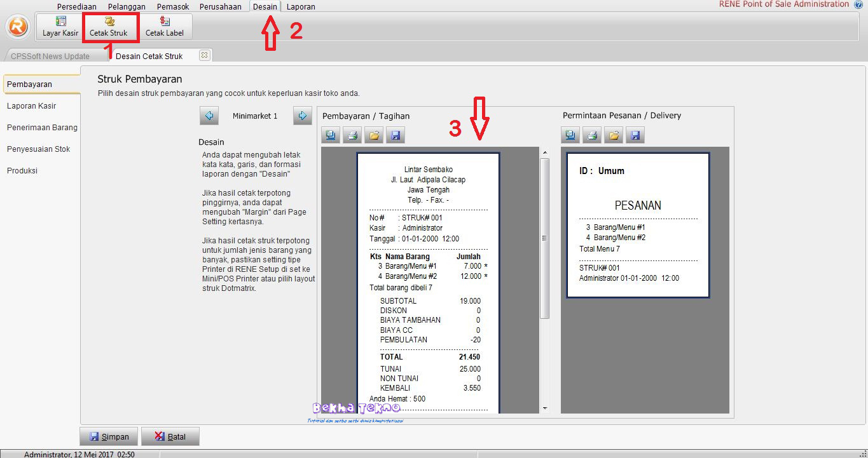The image size is (868, 458).
Task: Open the Laporan menu
Action: [x=301, y=6]
